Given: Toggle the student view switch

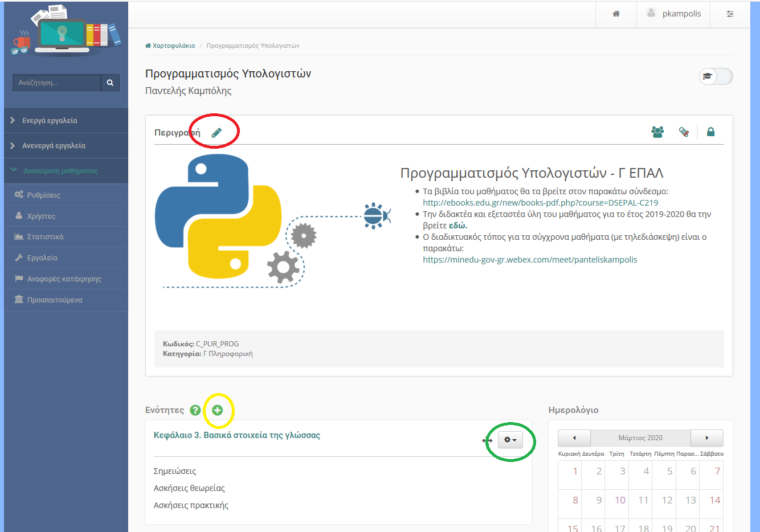Looking at the screenshot, I should click(x=716, y=76).
